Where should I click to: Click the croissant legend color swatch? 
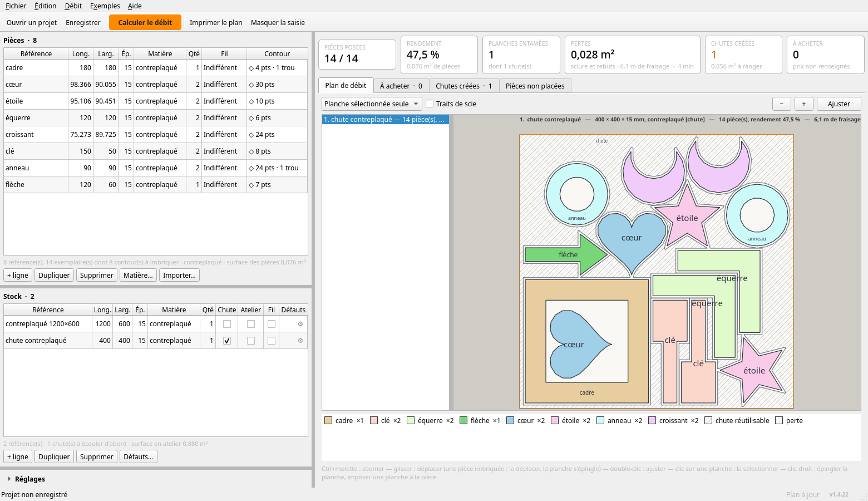point(652,421)
